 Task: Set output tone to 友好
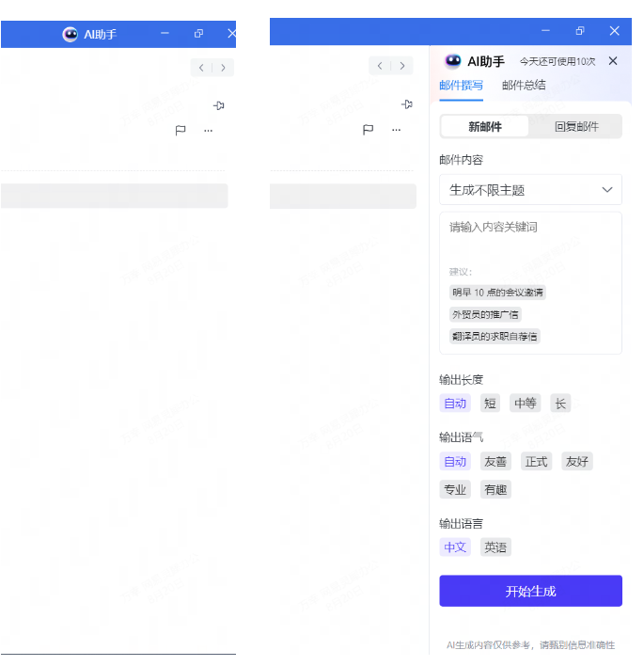(x=577, y=462)
